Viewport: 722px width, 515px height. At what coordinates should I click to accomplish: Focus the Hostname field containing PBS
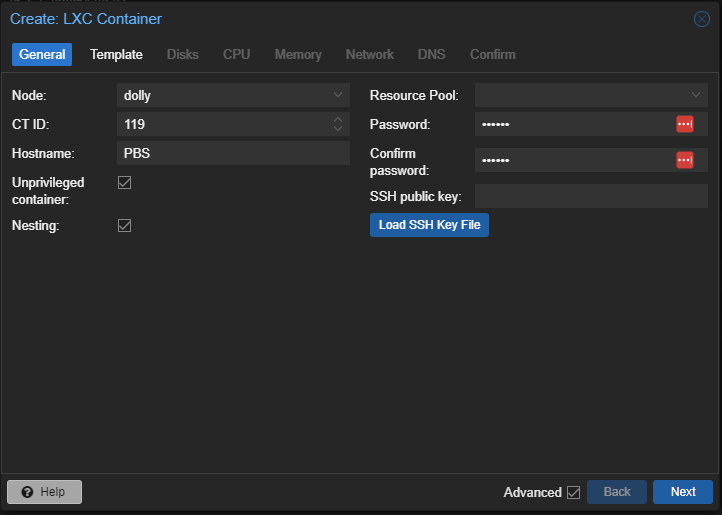[x=233, y=153]
